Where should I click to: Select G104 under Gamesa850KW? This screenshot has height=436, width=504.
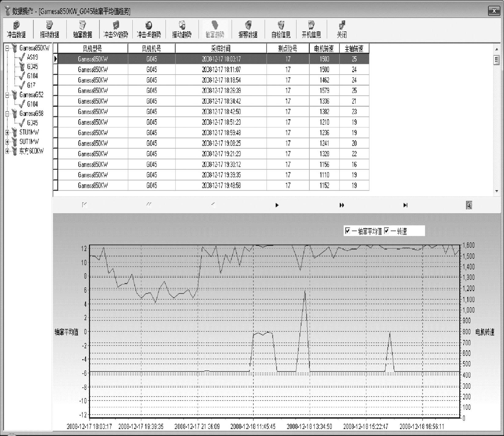coord(32,76)
